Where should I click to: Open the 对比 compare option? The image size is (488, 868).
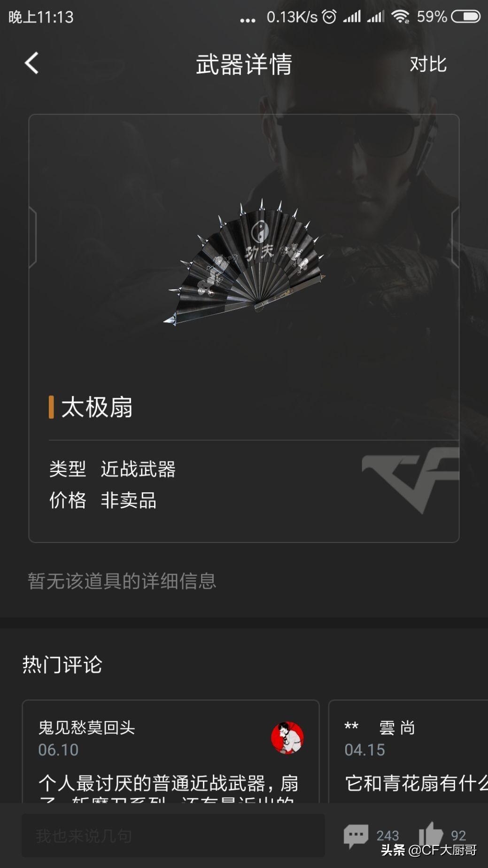(x=428, y=64)
